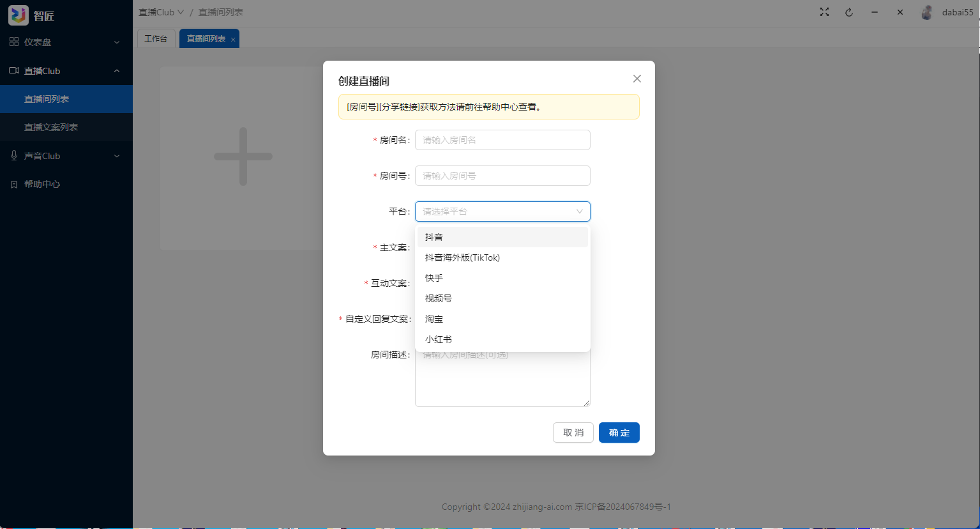Viewport: 980px width, 529px height.
Task: Close the 直播间列表 tab with its x
Action: [234, 40]
